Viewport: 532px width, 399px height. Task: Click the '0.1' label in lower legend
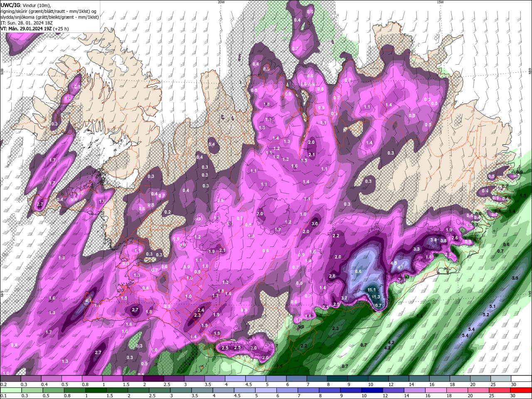click(x=4, y=396)
